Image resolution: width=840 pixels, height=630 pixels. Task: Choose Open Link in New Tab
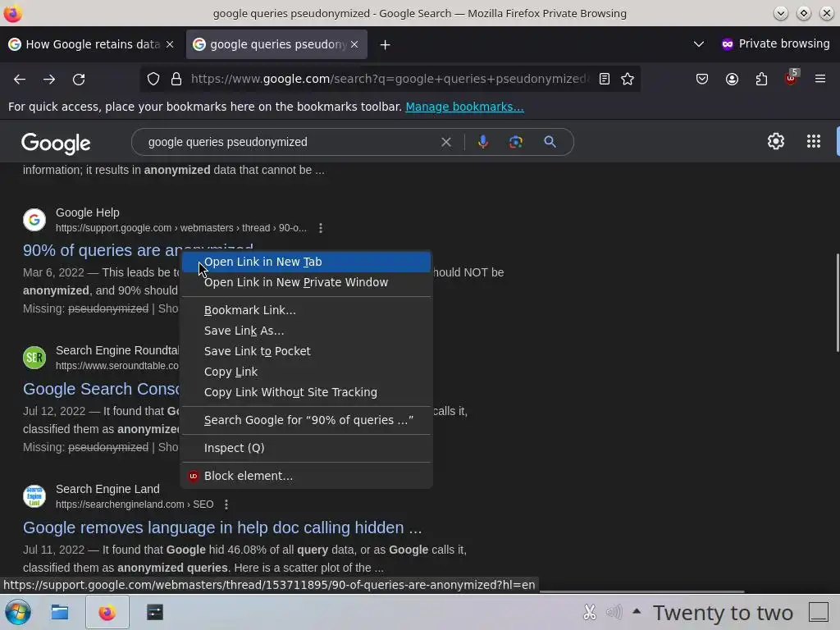(x=306, y=262)
